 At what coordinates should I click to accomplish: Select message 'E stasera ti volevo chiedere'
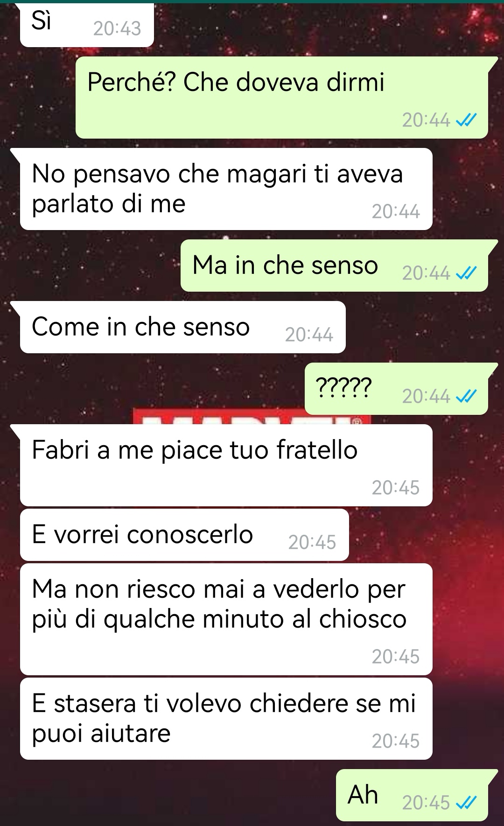coord(226,719)
